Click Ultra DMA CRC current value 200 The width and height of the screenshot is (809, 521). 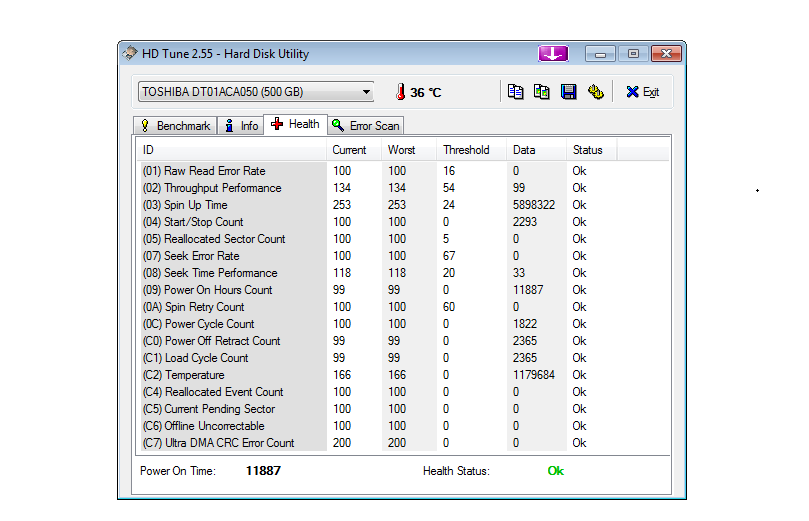342,443
